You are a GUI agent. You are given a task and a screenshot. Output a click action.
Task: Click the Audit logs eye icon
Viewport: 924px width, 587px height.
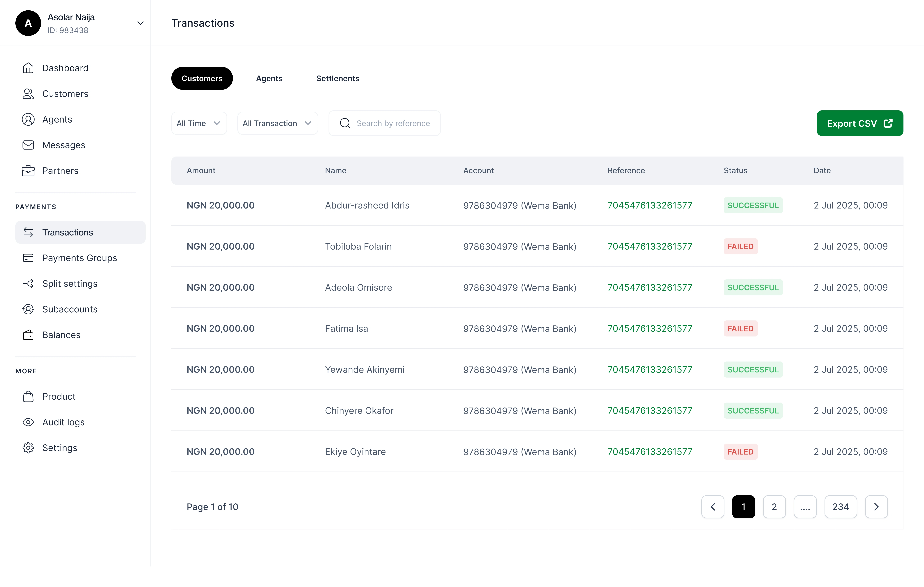tap(28, 422)
